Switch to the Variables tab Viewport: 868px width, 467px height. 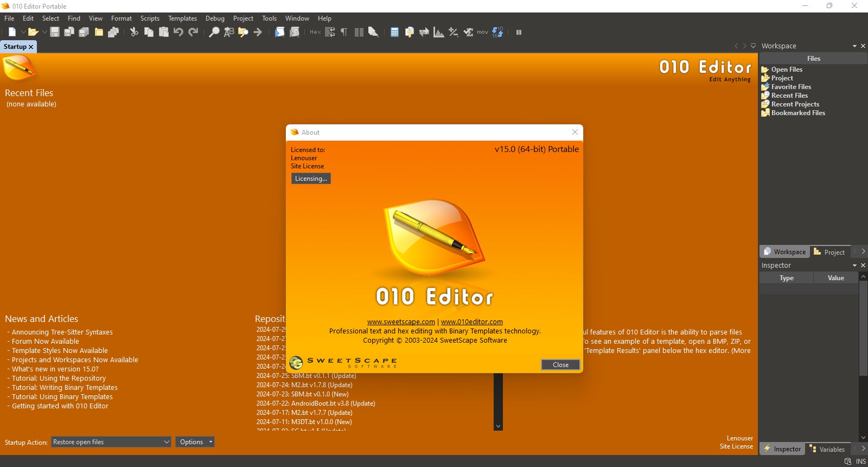[x=827, y=449]
